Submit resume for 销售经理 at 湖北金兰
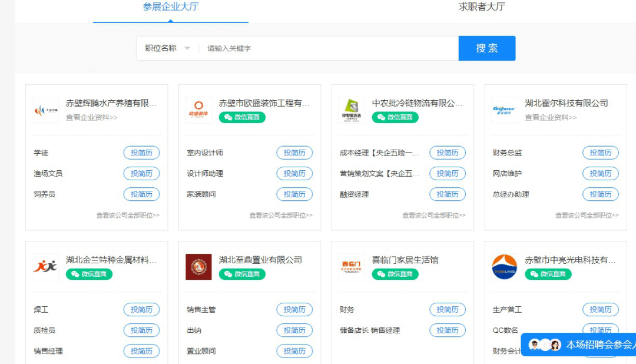Image resolution: width=636 pixels, height=364 pixels. click(141, 350)
